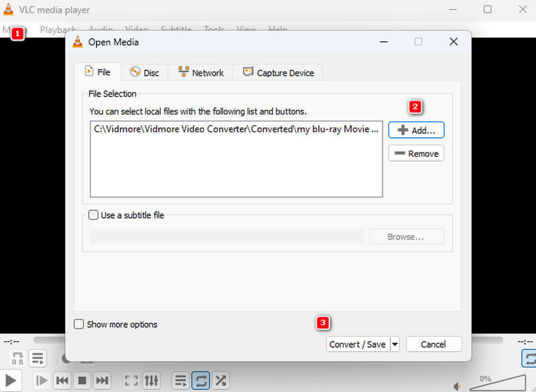The width and height of the screenshot is (536, 392).
Task: Stop playback with the stop icon
Action: [x=82, y=381]
